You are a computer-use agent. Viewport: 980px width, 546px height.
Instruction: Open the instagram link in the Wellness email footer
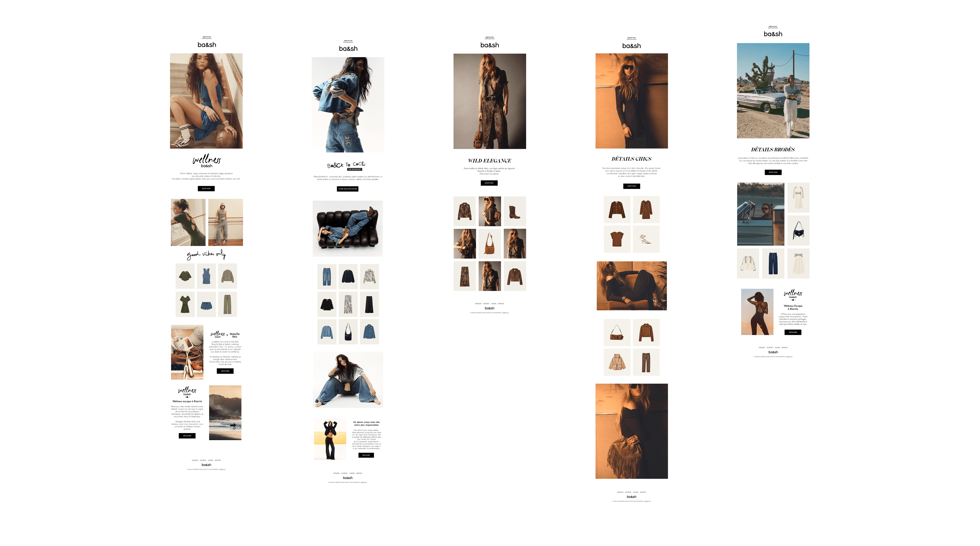click(x=195, y=460)
